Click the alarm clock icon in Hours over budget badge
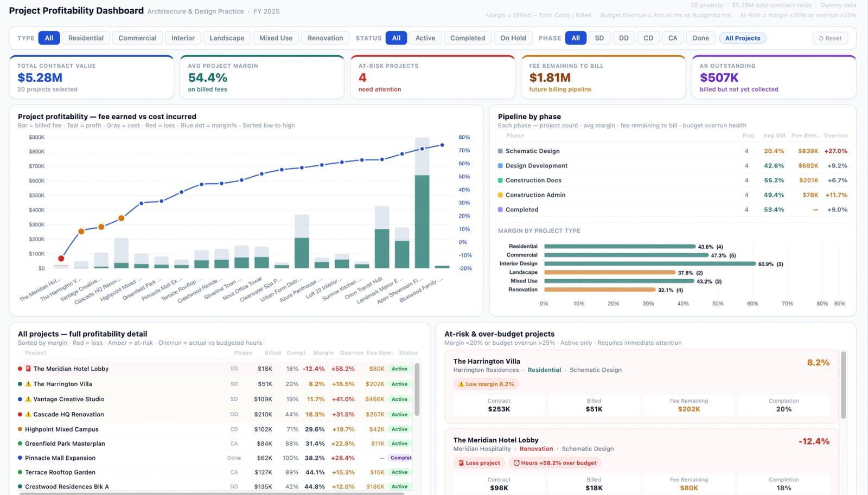This screenshot has width=868, height=495. click(x=516, y=463)
